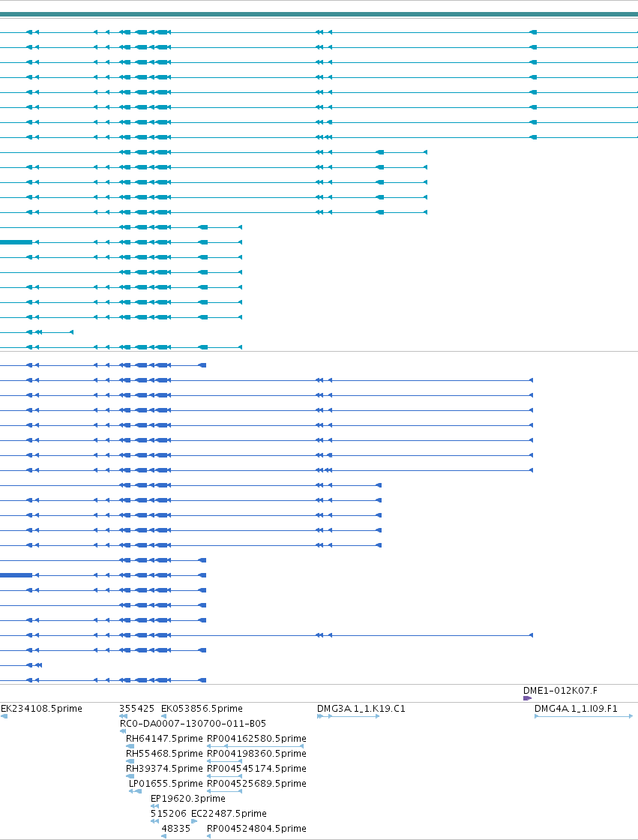Click the DME1-012K07.F label
This screenshot has width=638, height=840.
560,691
